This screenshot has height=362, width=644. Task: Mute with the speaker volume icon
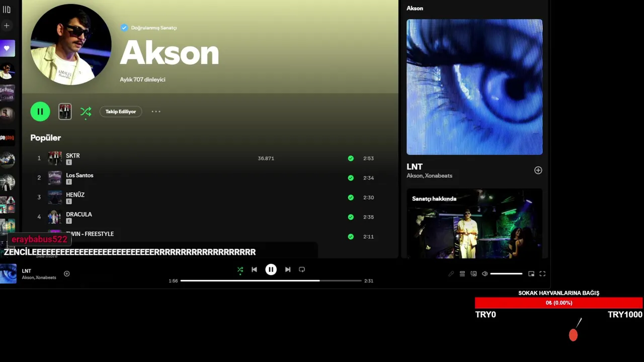(485, 274)
